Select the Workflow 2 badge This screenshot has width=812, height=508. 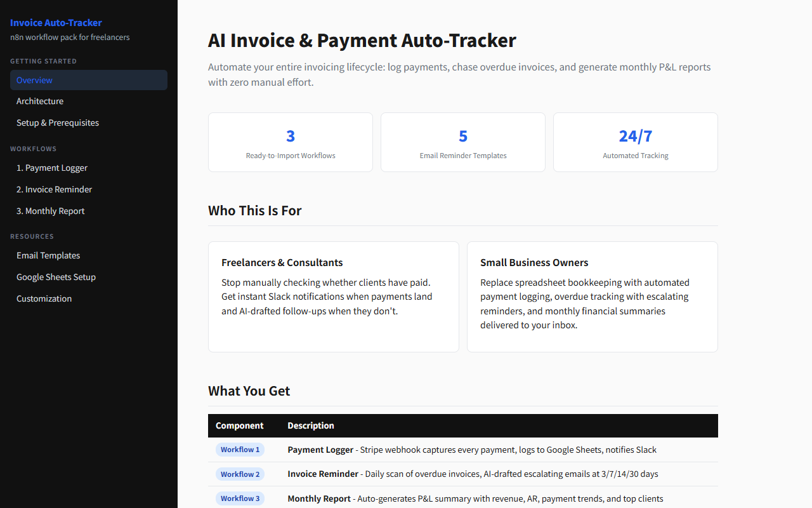[240, 474]
